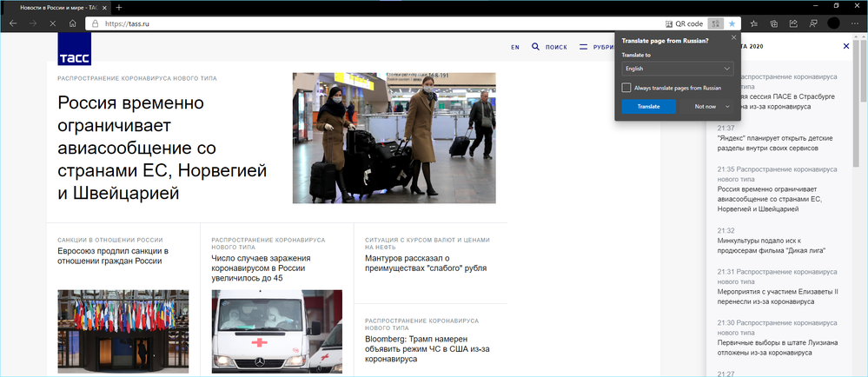Click the Forward navigation arrow

coord(33,23)
